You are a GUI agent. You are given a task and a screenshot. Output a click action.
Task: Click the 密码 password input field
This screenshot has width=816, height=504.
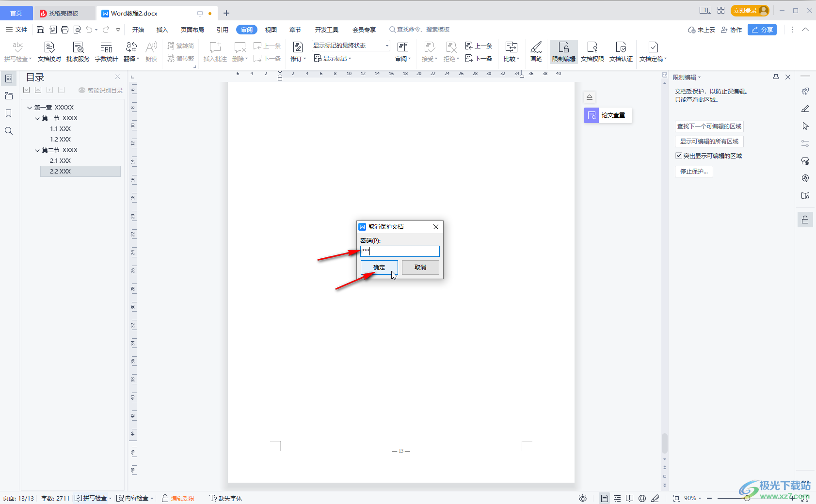[x=400, y=251]
